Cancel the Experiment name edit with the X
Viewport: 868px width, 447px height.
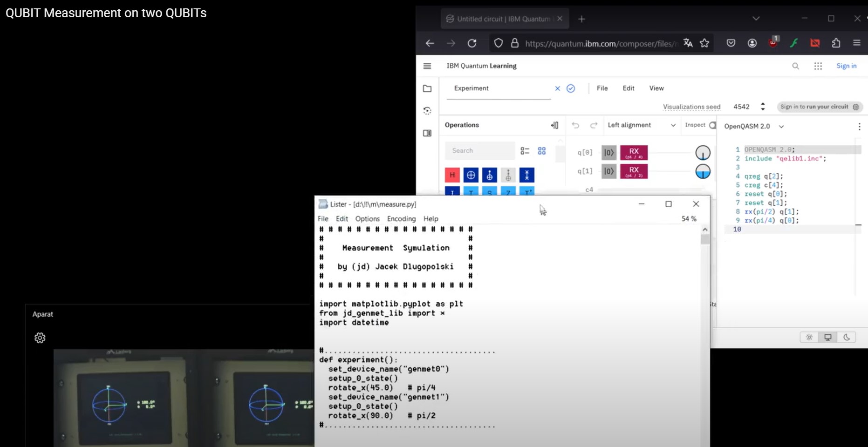click(558, 88)
